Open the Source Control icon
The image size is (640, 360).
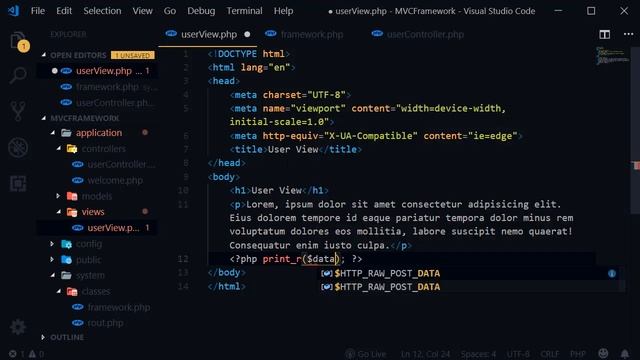click(18, 111)
